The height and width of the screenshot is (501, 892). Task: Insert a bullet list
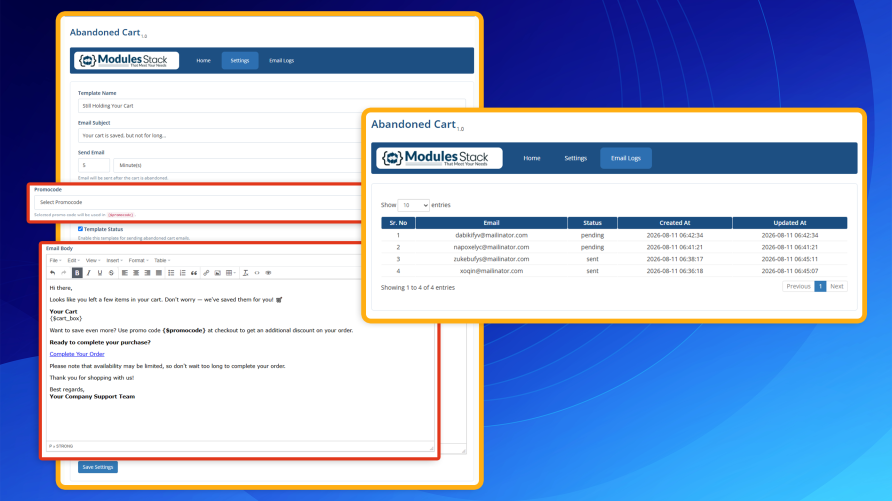click(x=171, y=273)
